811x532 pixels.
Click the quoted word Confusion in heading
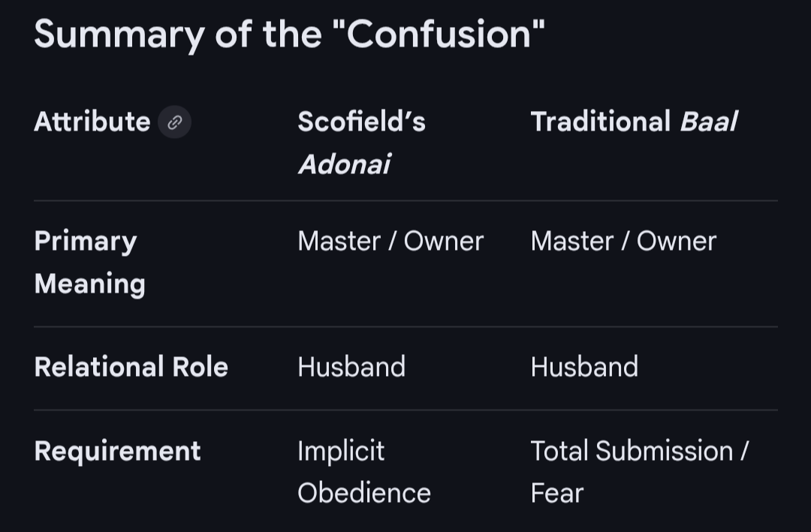tap(444, 34)
